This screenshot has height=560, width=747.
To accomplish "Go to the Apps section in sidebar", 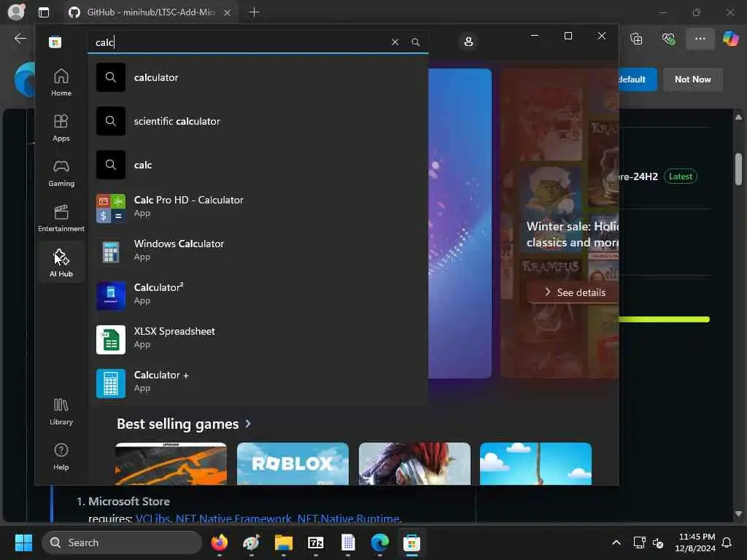I will point(61,128).
